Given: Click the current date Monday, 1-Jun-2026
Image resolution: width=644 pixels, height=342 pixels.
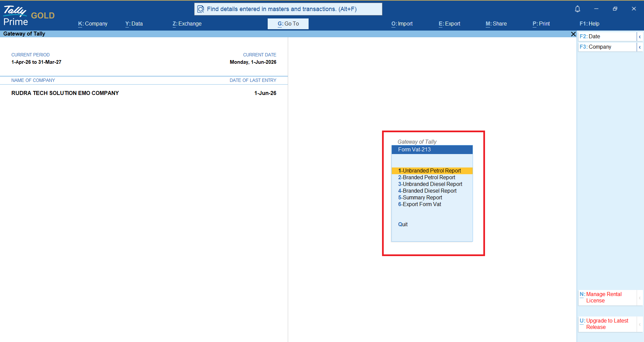Looking at the screenshot, I should pyautogui.click(x=253, y=62).
